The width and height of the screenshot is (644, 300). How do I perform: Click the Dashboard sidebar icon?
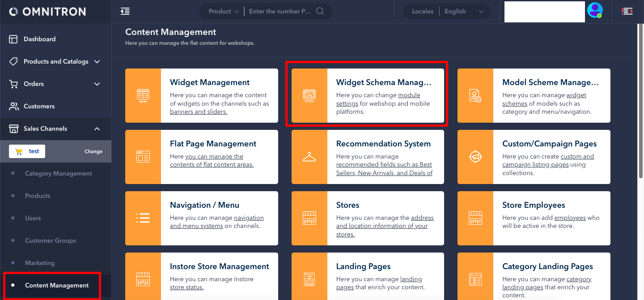13,39
